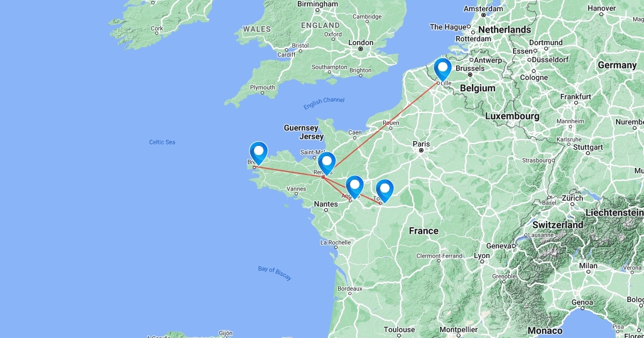The width and height of the screenshot is (644, 338).
Task: Click the Lyon city label
Action: pos(481,256)
